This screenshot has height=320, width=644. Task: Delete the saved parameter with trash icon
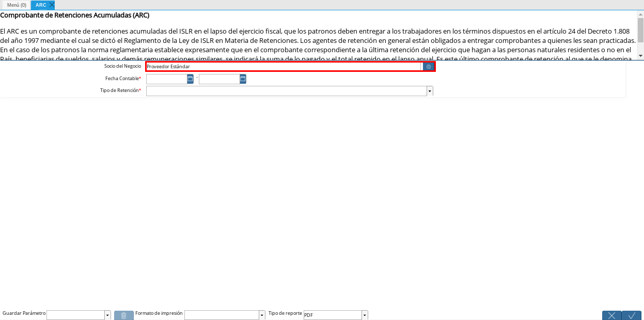pyautogui.click(x=123, y=315)
